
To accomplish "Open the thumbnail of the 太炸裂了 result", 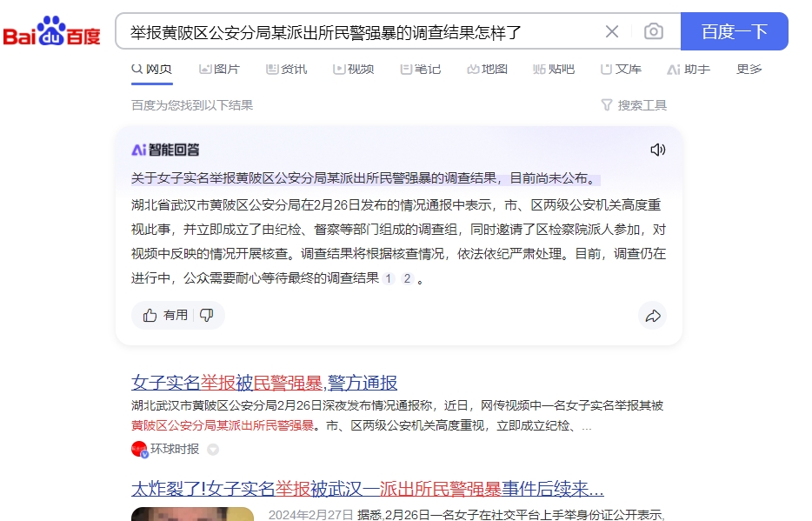I will [193, 514].
